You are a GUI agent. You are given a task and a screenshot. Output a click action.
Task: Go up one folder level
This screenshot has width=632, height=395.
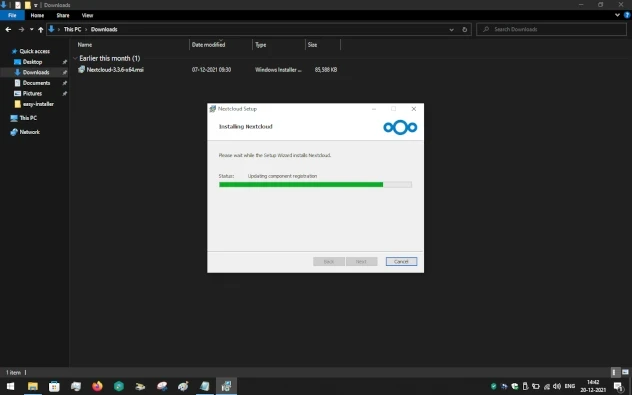[x=40, y=29]
